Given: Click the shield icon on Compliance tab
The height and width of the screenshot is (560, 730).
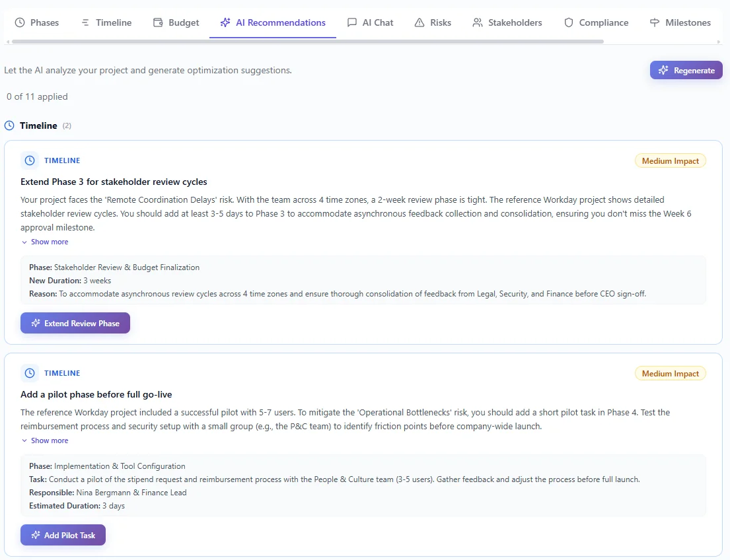Looking at the screenshot, I should [x=569, y=22].
